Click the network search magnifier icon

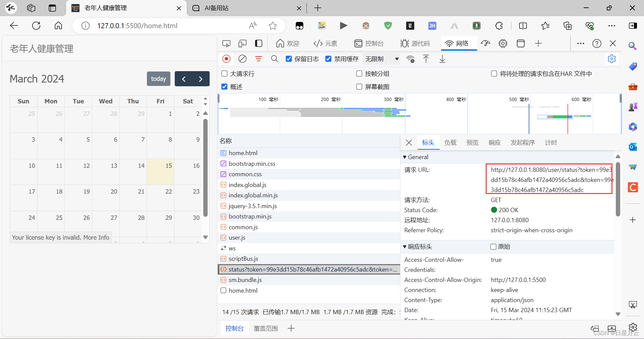click(274, 59)
